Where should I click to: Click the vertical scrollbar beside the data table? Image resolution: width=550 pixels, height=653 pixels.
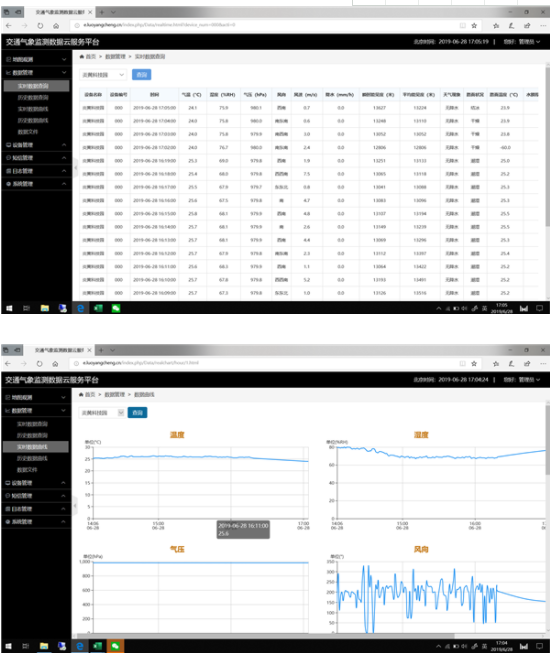(548, 146)
